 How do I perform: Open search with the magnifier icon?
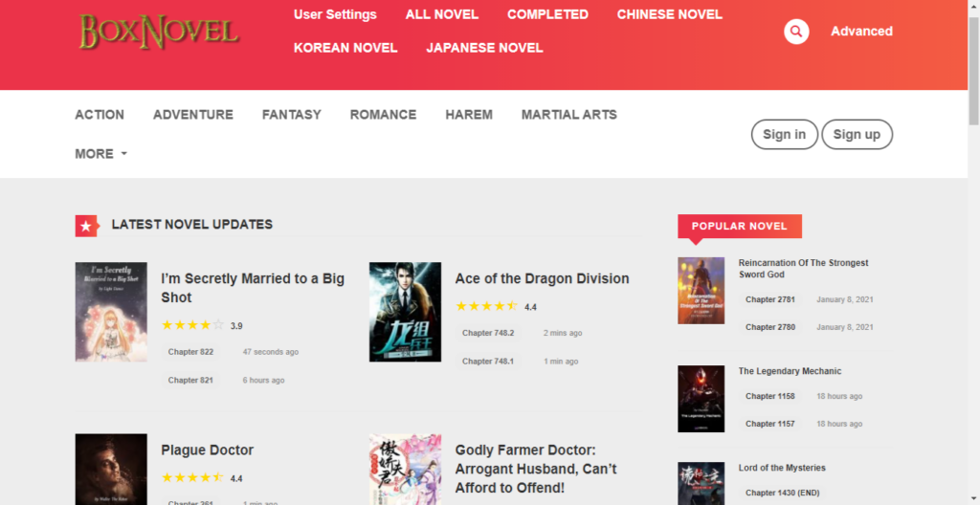(796, 32)
